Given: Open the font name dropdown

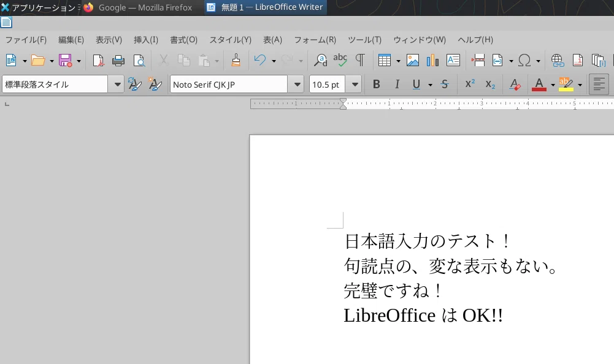Looking at the screenshot, I should pos(296,84).
